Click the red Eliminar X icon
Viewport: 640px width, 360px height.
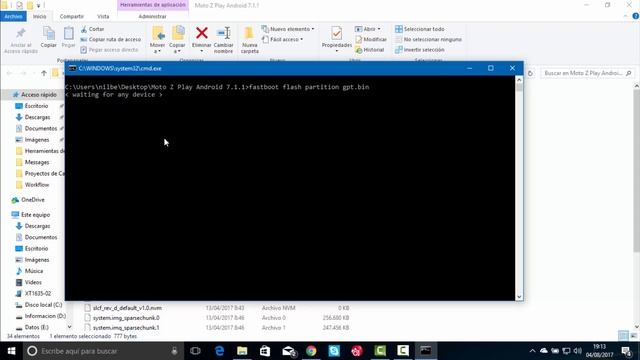202,33
